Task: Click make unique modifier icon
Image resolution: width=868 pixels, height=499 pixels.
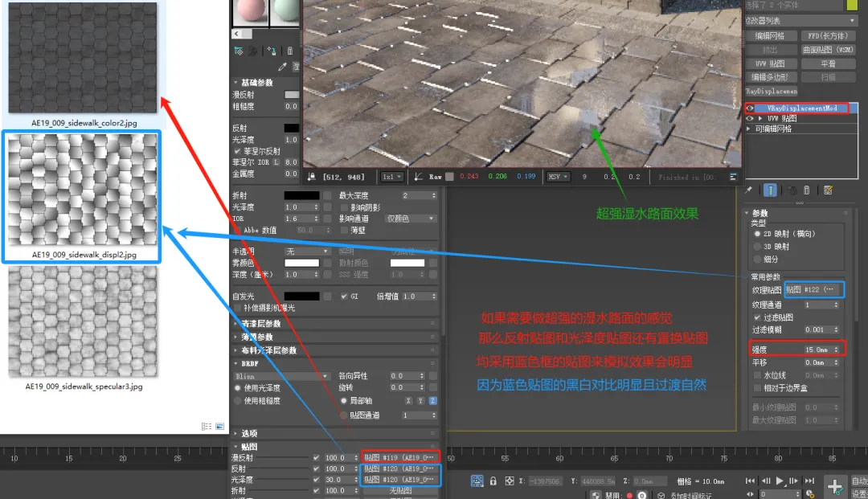Action: (792, 190)
